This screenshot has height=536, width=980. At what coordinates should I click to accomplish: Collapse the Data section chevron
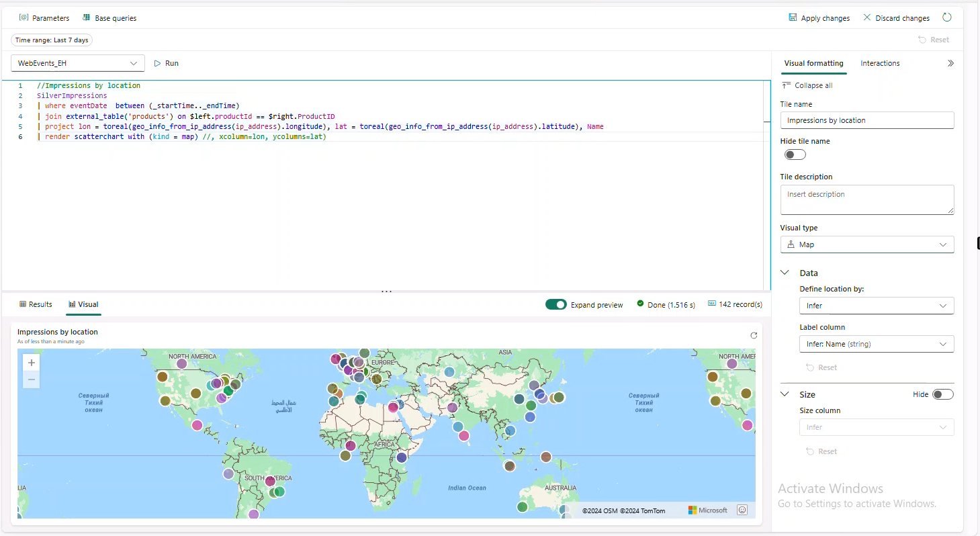[x=785, y=273]
